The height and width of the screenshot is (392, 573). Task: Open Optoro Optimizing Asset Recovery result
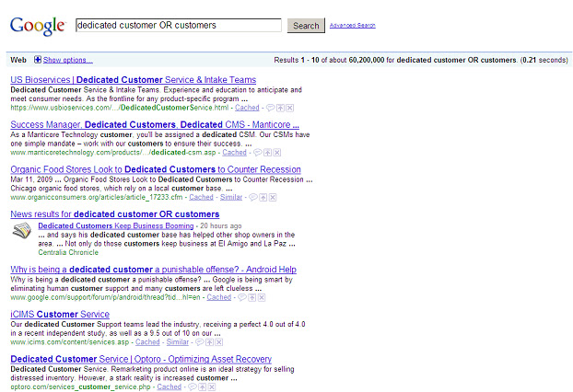point(141,359)
